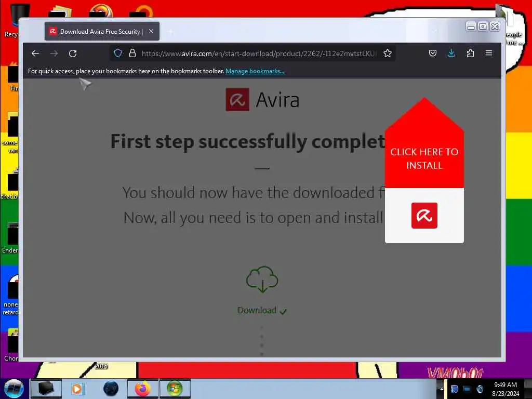Viewport: 532px width, 399px height.
Task: Bookmark this page with the star icon
Action: [388, 54]
